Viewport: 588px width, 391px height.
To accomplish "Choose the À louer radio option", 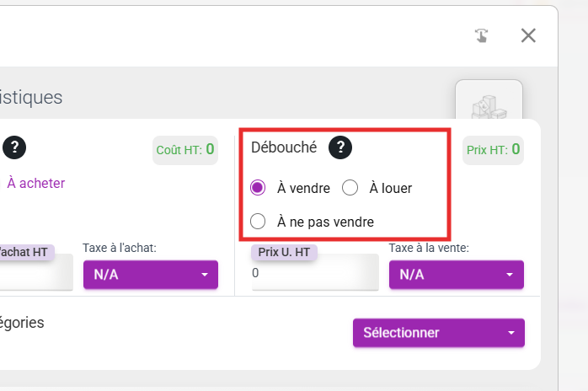I will [x=350, y=188].
